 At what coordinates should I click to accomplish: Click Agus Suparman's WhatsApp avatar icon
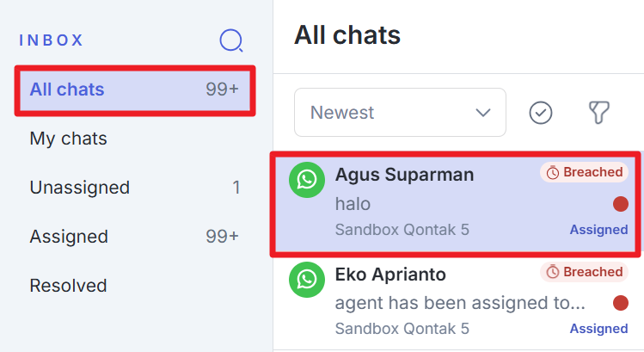pos(307,180)
